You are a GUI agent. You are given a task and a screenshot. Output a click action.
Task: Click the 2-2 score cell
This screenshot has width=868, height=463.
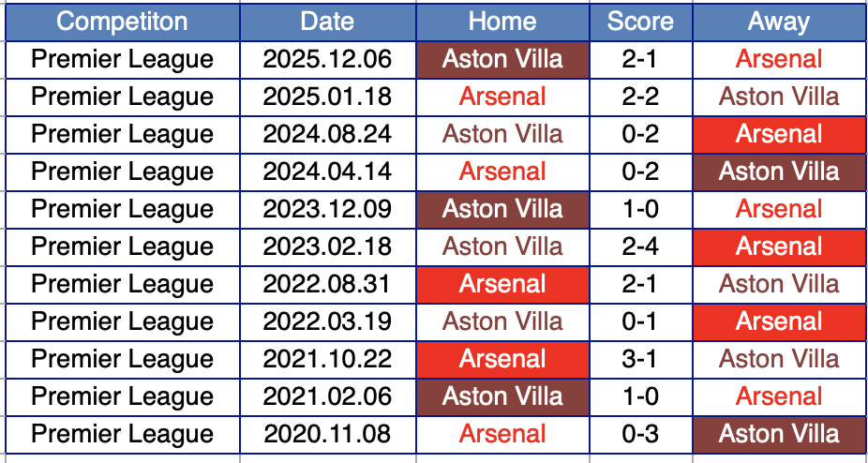640,97
